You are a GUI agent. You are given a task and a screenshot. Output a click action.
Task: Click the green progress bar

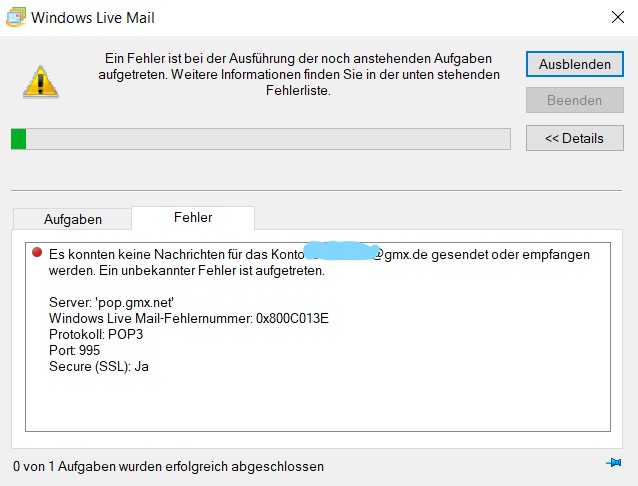point(260,139)
